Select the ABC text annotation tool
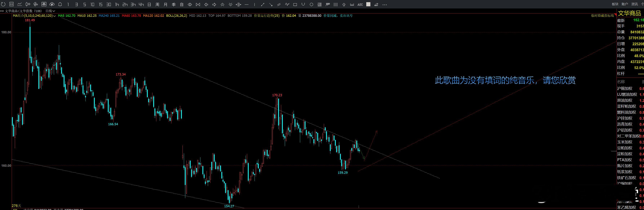Image resolution: width=644 pixels, height=210 pixels. [360, 5]
